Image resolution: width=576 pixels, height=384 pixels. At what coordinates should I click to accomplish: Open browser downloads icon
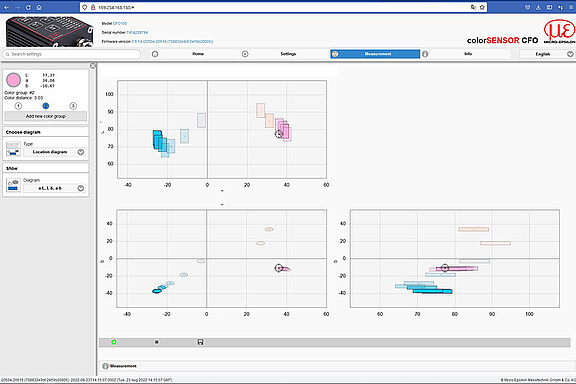point(538,7)
